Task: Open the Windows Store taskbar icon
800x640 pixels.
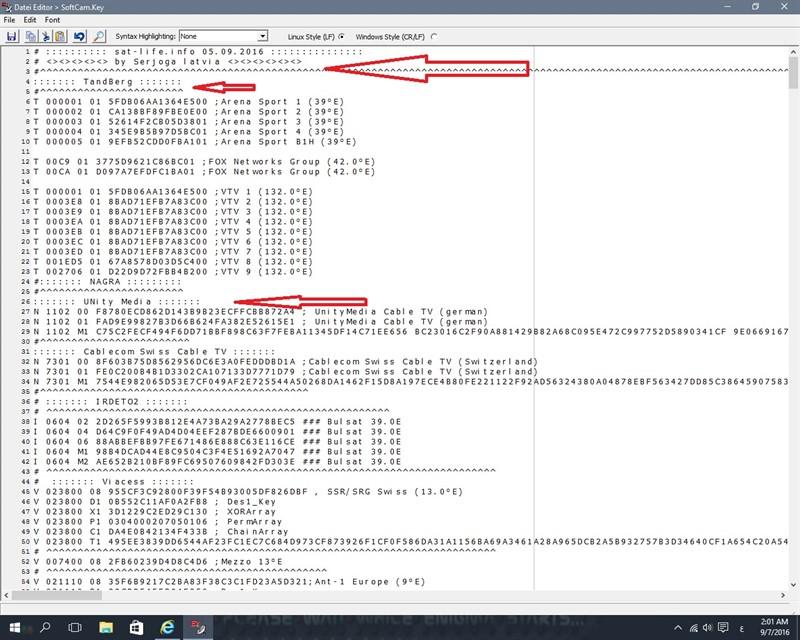Action: 136,627
